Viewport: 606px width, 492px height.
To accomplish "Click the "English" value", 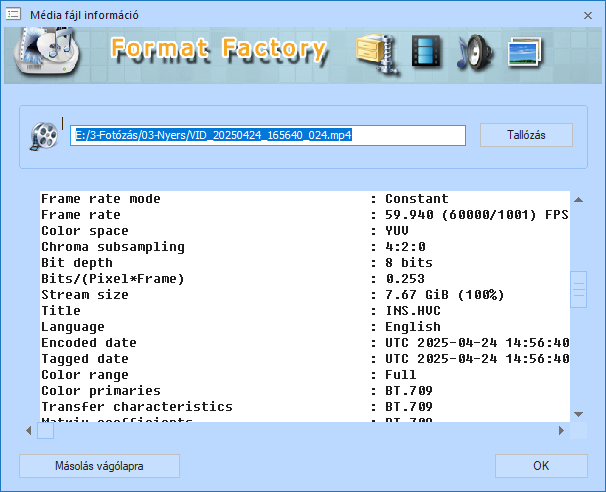I will (413, 327).
